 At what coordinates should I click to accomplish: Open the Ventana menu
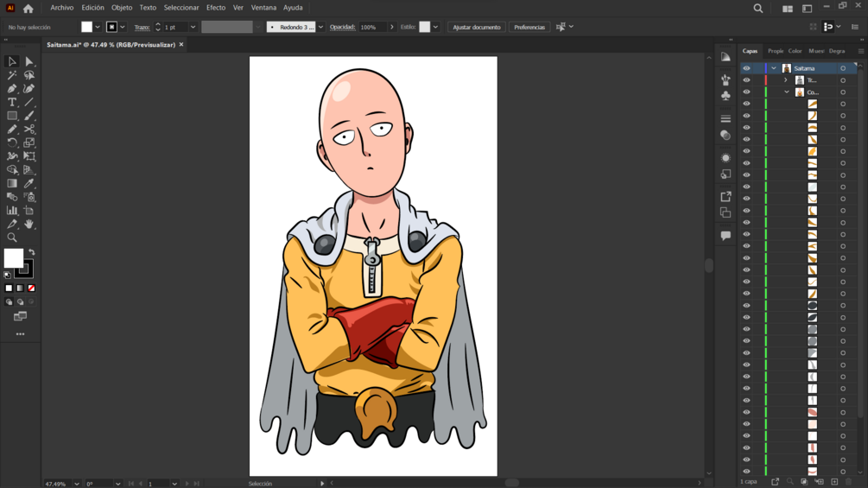coord(263,8)
